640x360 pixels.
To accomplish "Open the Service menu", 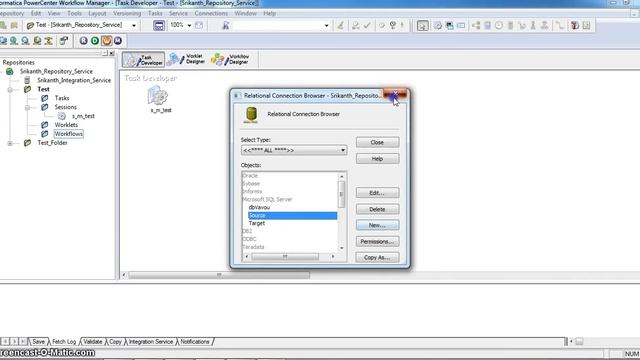I will pyautogui.click(x=178, y=13).
